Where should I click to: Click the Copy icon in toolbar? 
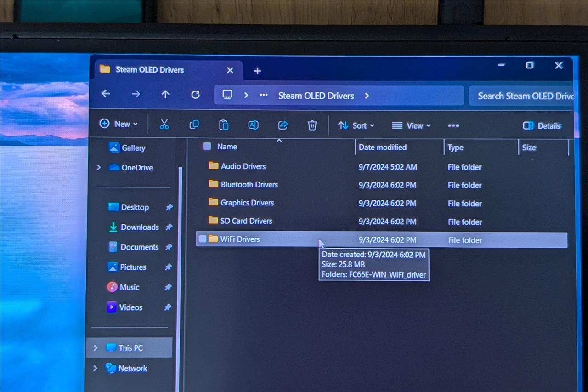tap(194, 125)
